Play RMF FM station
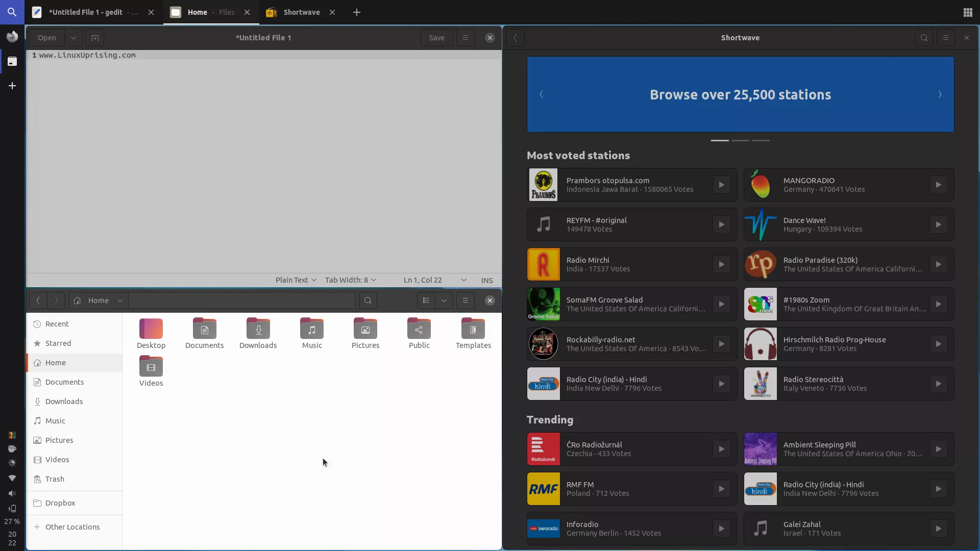Image resolution: width=980 pixels, height=551 pixels. (721, 489)
